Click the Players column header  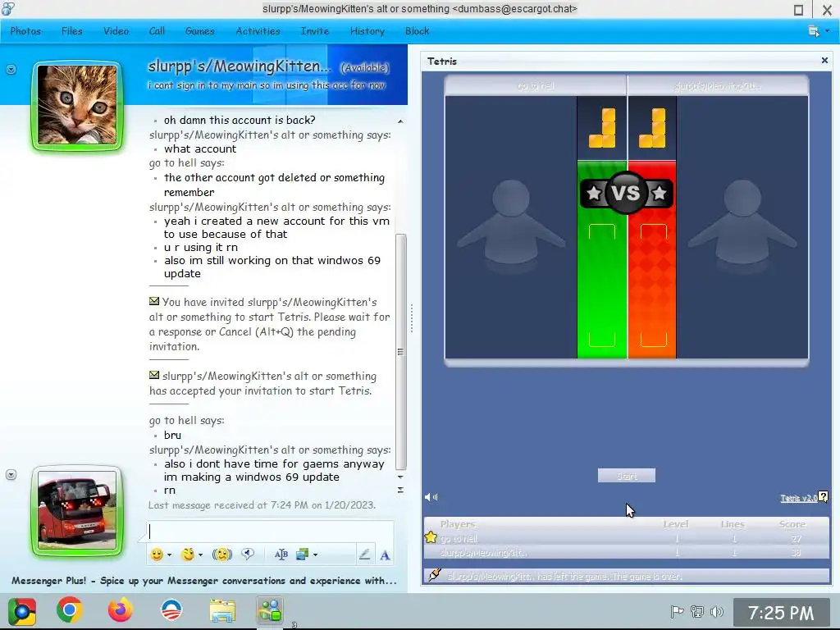point(458,524)
